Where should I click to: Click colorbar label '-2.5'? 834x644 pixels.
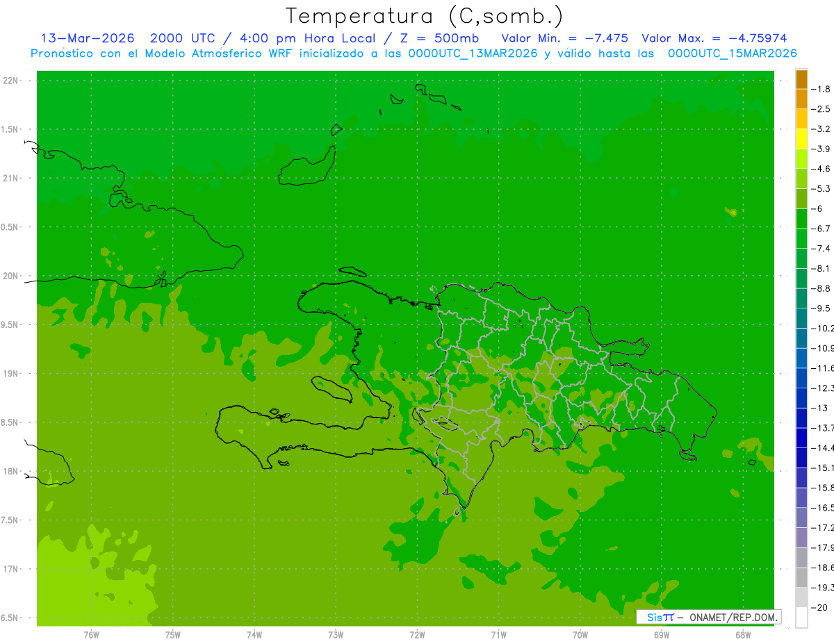822,109
